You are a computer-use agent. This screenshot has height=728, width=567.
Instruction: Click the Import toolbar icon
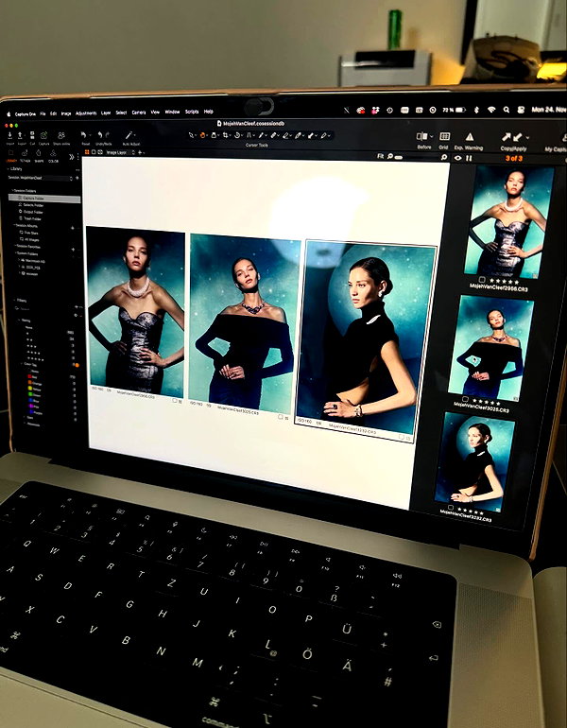click(9, 135)
